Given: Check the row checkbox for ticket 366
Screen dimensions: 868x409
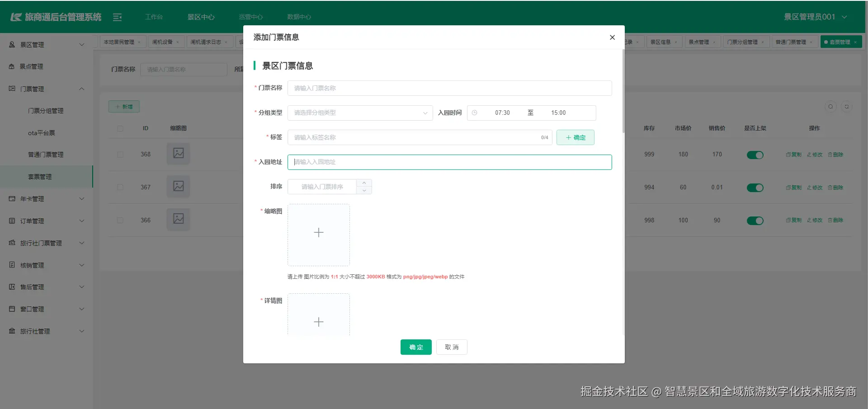Looking at the screenshot, I should pos(120,220).
